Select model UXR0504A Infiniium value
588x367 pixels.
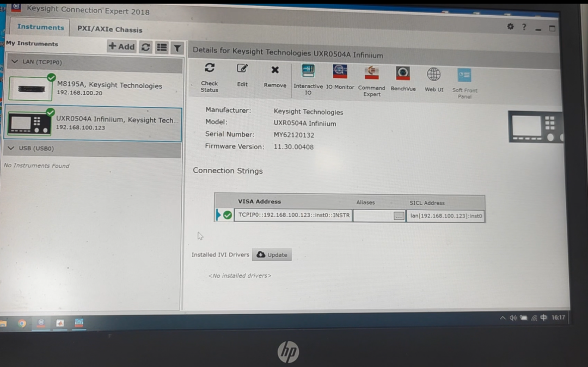pos(304,124)
